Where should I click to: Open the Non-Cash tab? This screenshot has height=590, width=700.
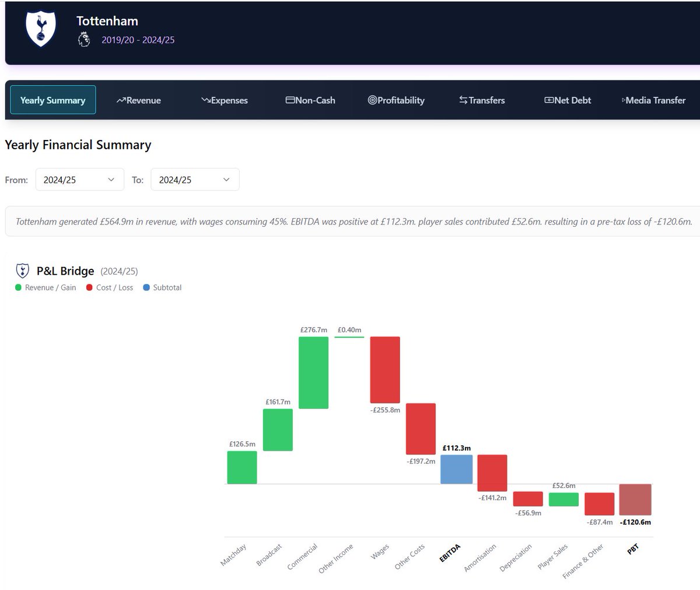click(310, 100)
